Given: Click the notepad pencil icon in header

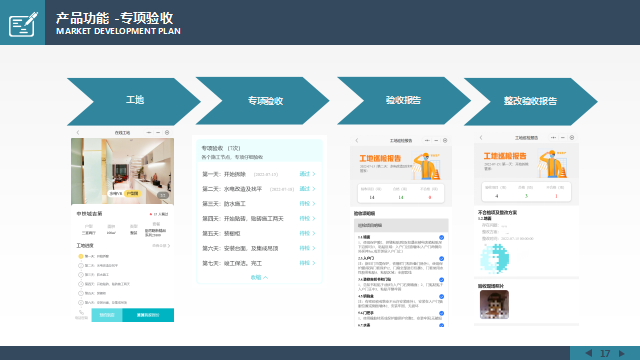Looking at the screenshot, I should pyautogui.click(x=23, y=24).
